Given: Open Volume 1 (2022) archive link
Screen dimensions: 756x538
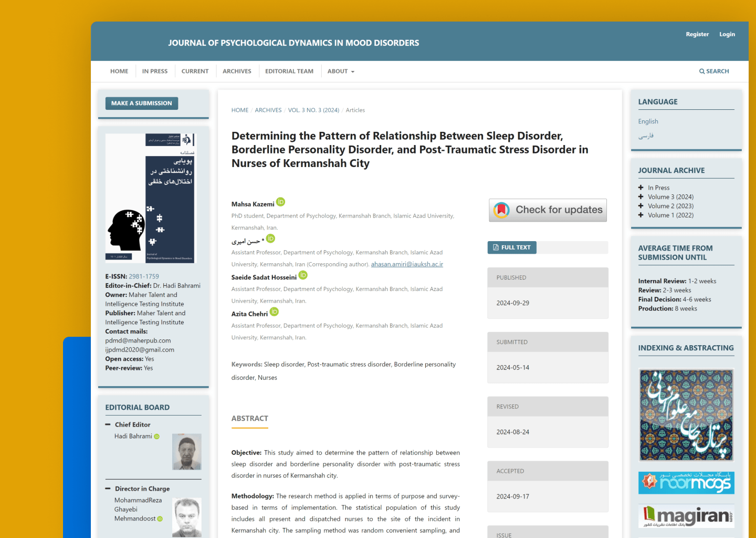Looking at the screenshot, I should pos(671,215).
